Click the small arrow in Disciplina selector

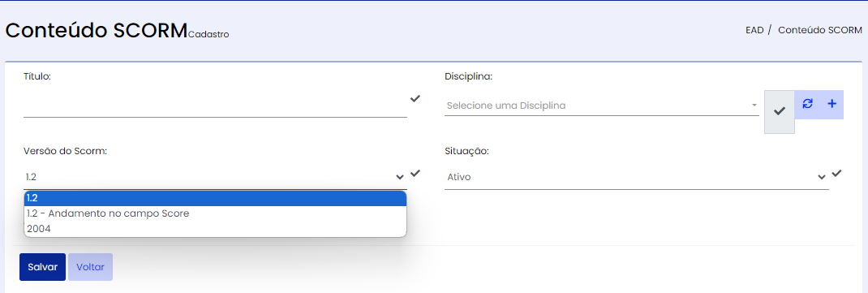754,106
